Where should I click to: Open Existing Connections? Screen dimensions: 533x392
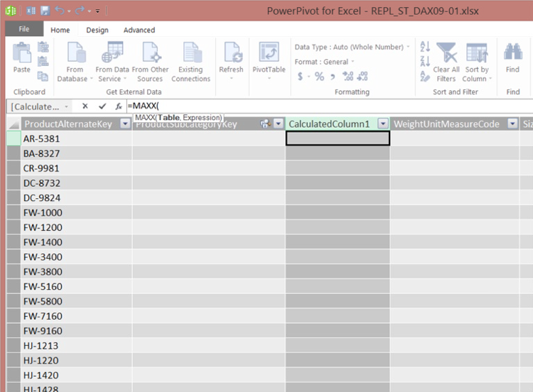point(190,62)
